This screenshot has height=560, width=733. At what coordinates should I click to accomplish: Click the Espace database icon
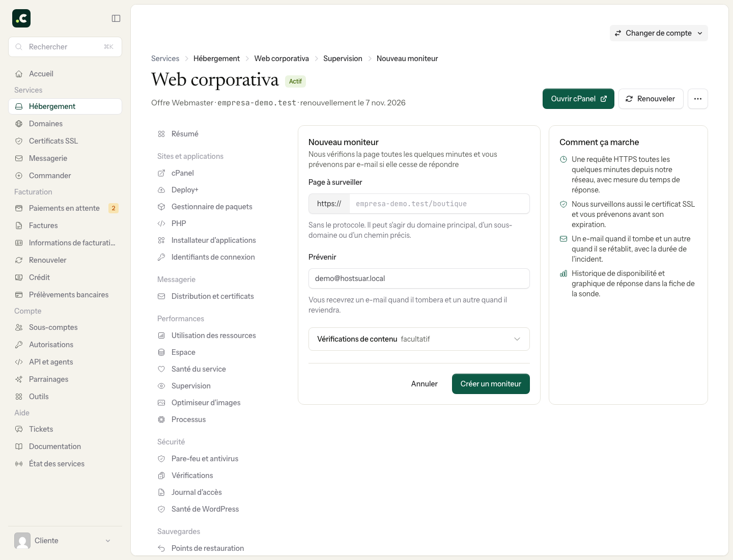(161, 352)
